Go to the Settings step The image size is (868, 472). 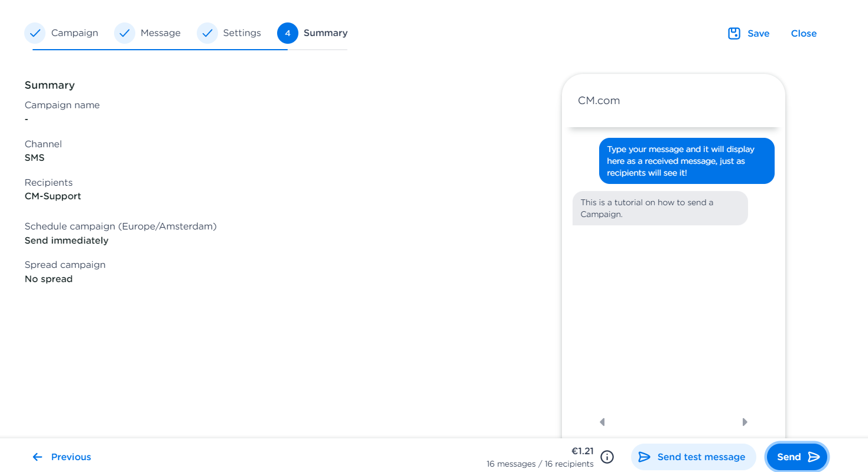(x=242, y=33)
